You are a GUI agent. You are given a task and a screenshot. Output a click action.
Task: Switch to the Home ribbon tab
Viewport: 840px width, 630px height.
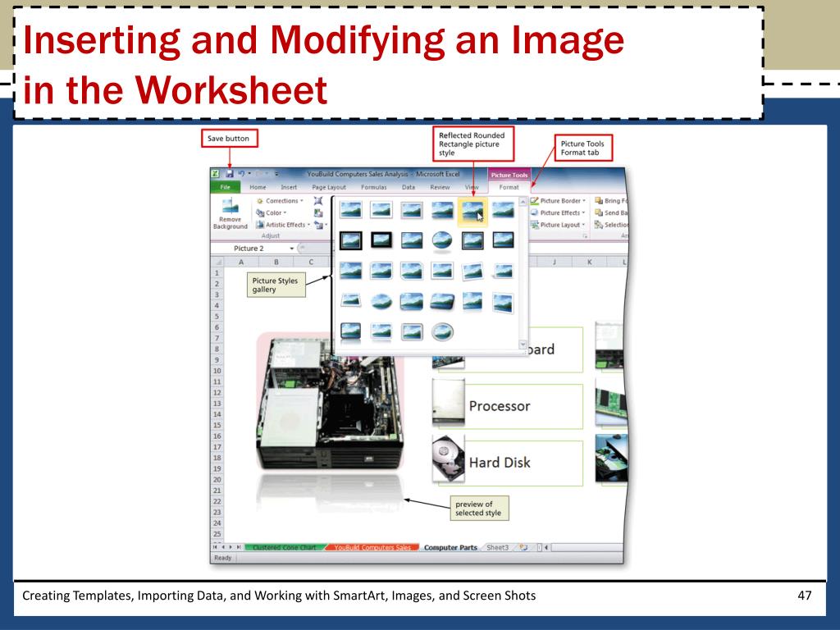[258, 188]
